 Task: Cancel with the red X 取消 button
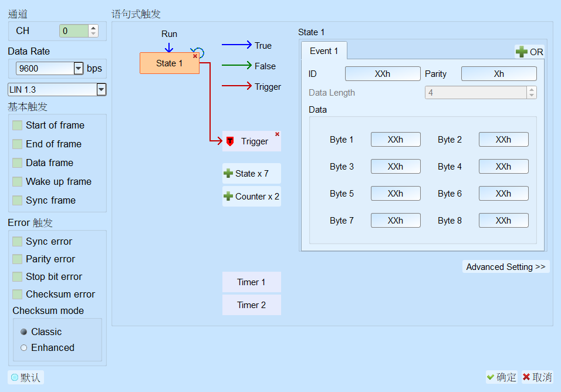coord(537,377)
